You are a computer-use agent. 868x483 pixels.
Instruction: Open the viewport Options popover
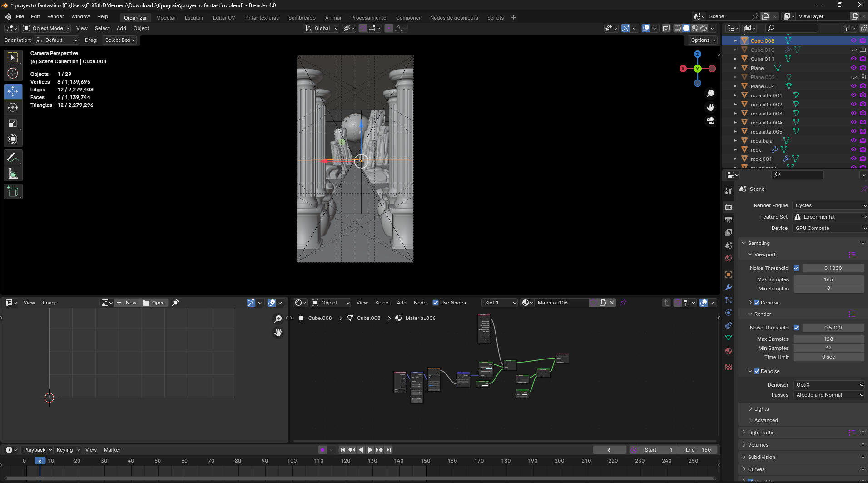pyautogui.click(x=703, y=40)
